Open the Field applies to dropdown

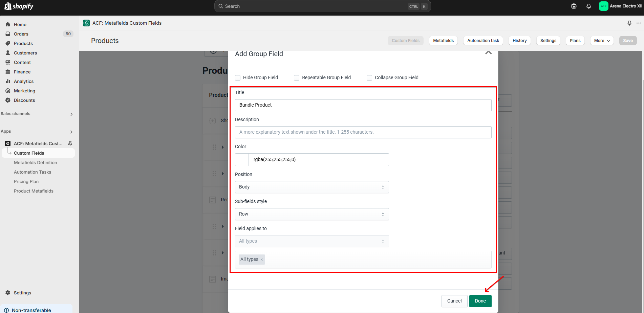312,241
